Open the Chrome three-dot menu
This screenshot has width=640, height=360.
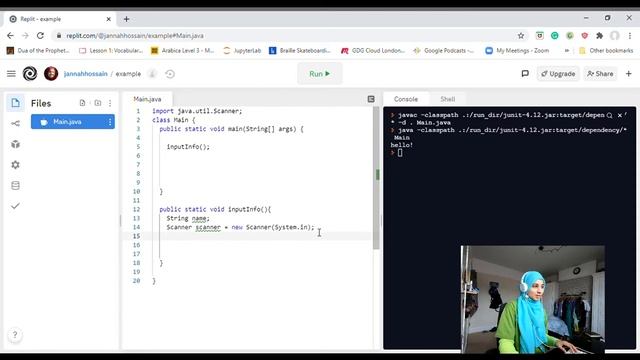[630, 36]
